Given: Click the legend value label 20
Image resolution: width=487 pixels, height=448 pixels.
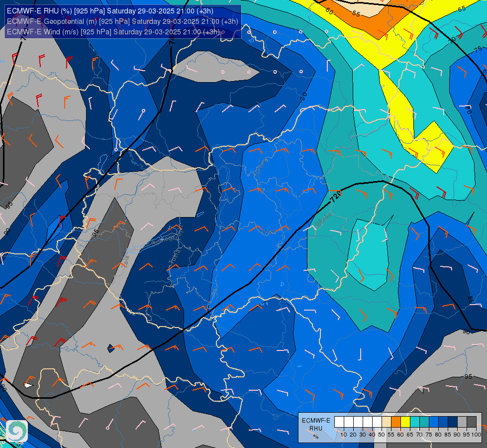Looking at the screenshot, I should (353, 435).
